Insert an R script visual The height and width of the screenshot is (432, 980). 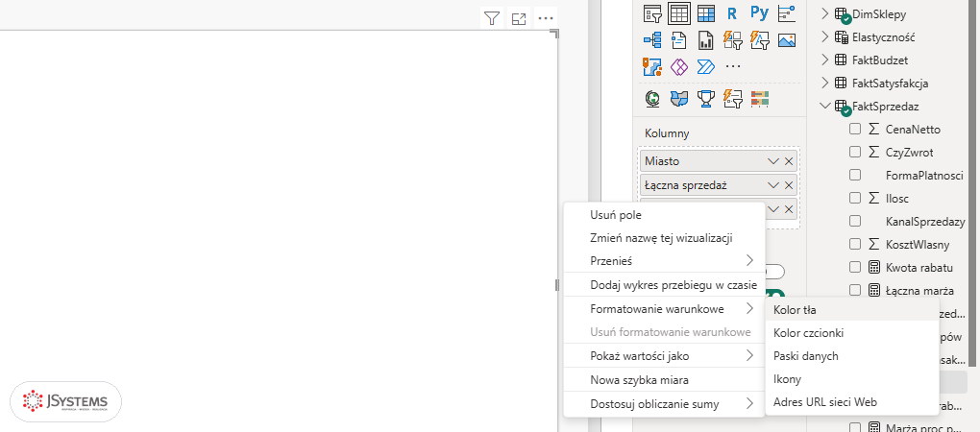pyautogui.click(x=732, y=13)
